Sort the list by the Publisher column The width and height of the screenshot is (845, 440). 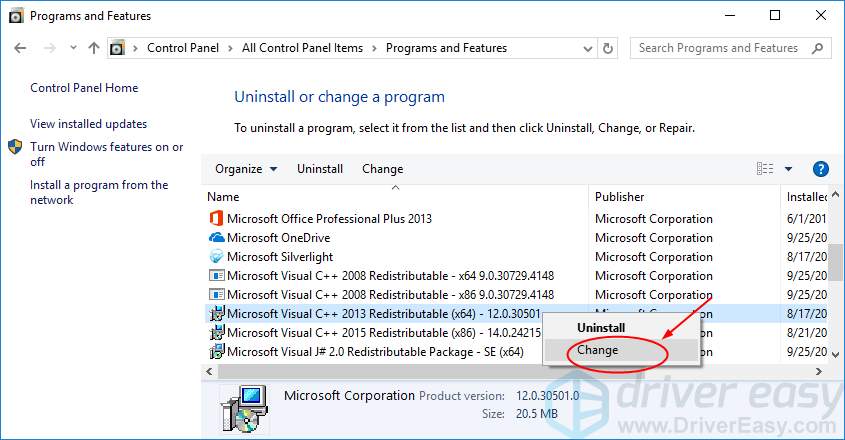(x=620, y=197)
